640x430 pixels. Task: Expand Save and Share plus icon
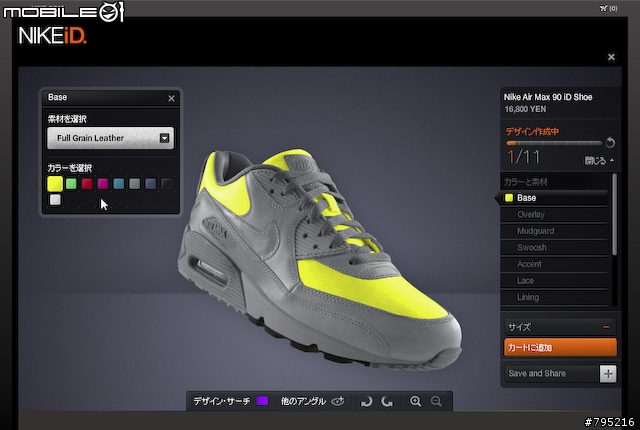pos(608,374)
